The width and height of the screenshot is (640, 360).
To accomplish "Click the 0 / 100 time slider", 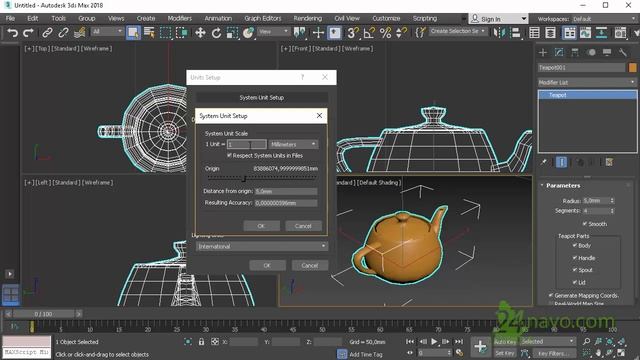I will (43, 314).
